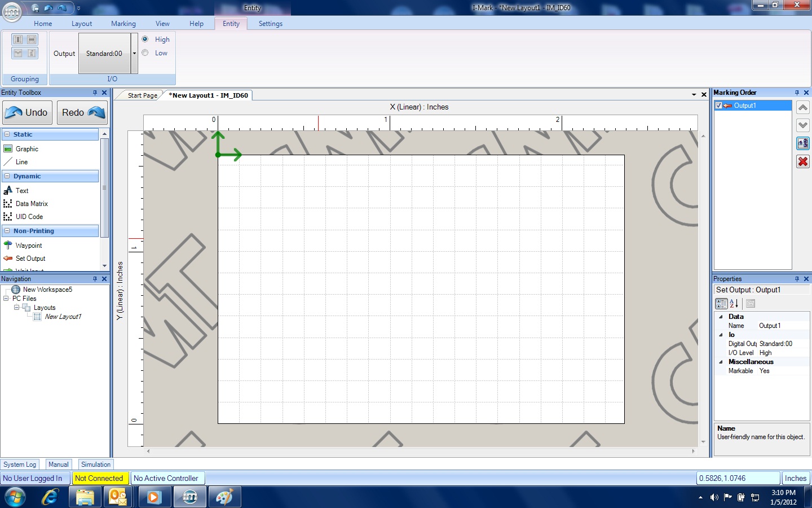Select the High I/O level radio button
This screenshot has width=812, height=508.
click(x=145, y=40)
